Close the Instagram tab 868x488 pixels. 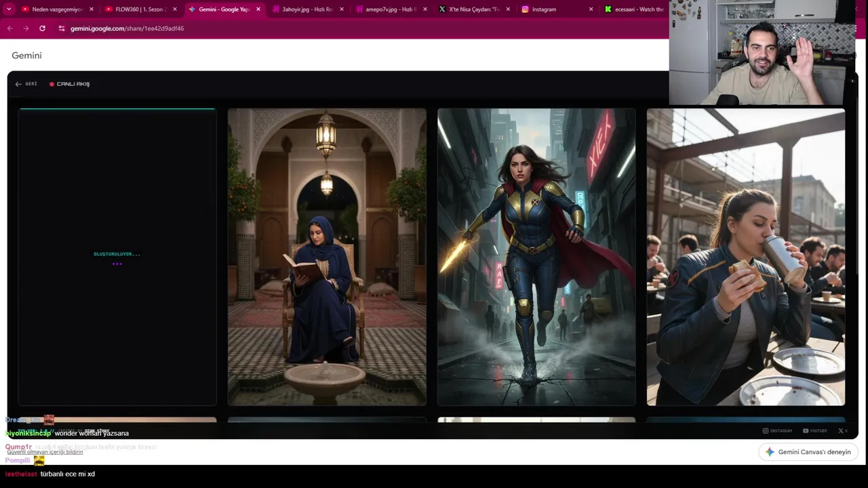click(591, 9)
